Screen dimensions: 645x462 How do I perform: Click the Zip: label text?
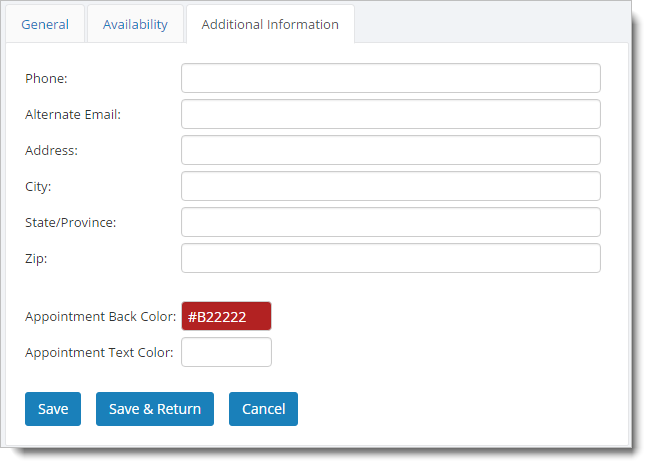click(36, 259)
